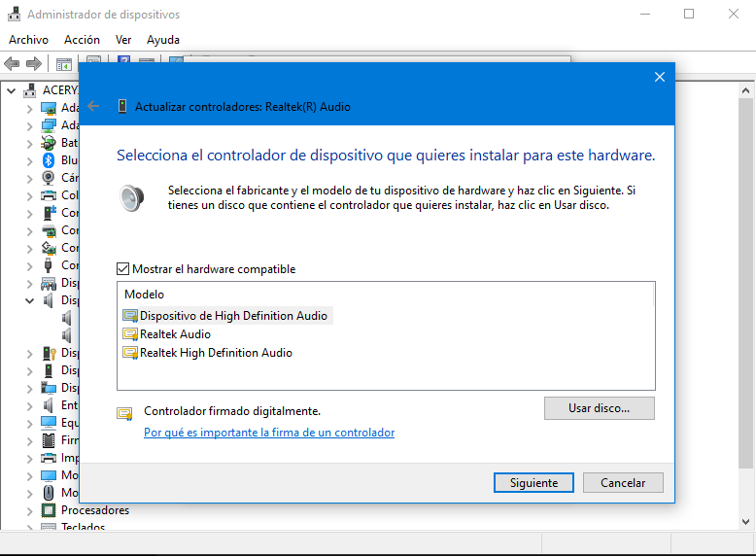Click the battery icon in device tree
Screen dimensions: 756x556
pos(49,143)
